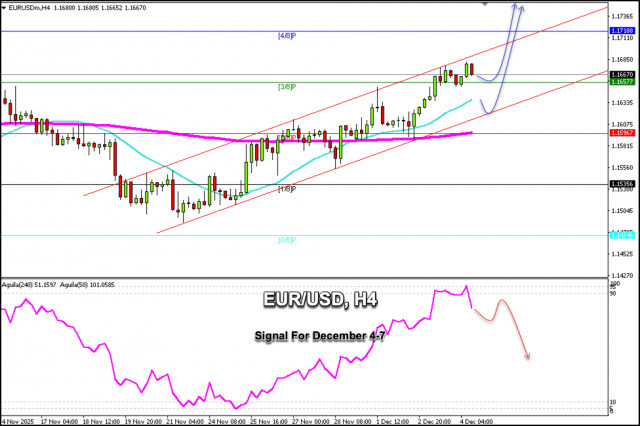The image size is (640, 426).
Task: Click the 2 Dec 20:00 time axis label
Action: coord(435,422)
